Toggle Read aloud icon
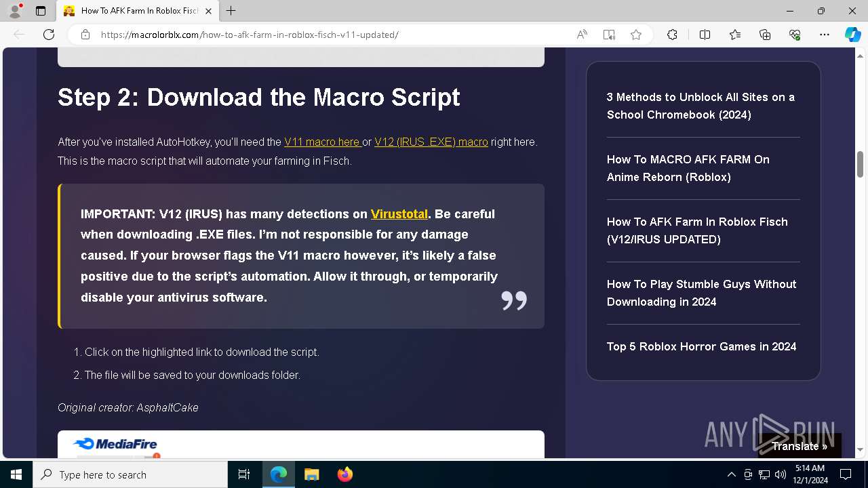The width and height of the screenshot is (868, 488). pyautogui.click(x=582, y=35)
